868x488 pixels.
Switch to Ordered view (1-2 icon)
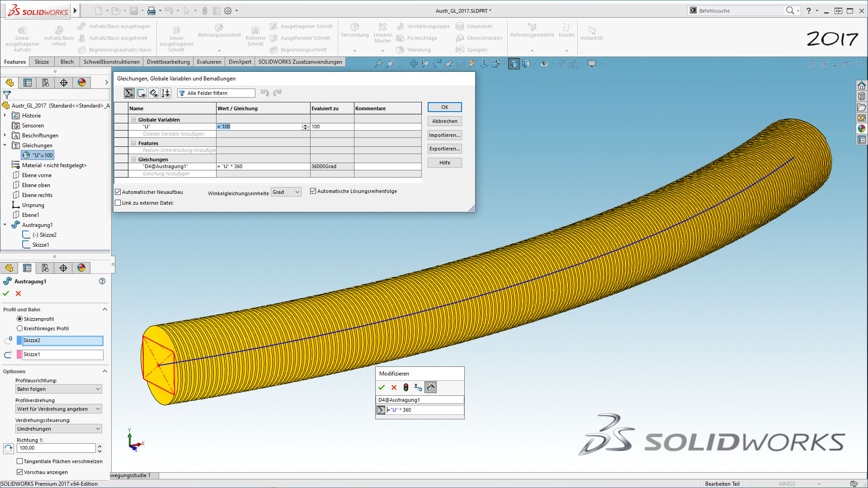(166, 93)
